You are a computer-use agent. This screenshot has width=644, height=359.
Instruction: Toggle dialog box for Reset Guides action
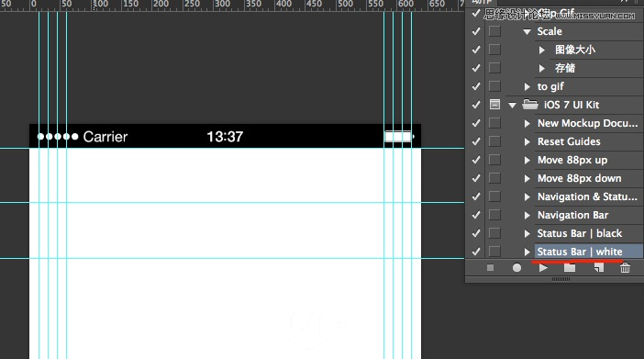494,141
